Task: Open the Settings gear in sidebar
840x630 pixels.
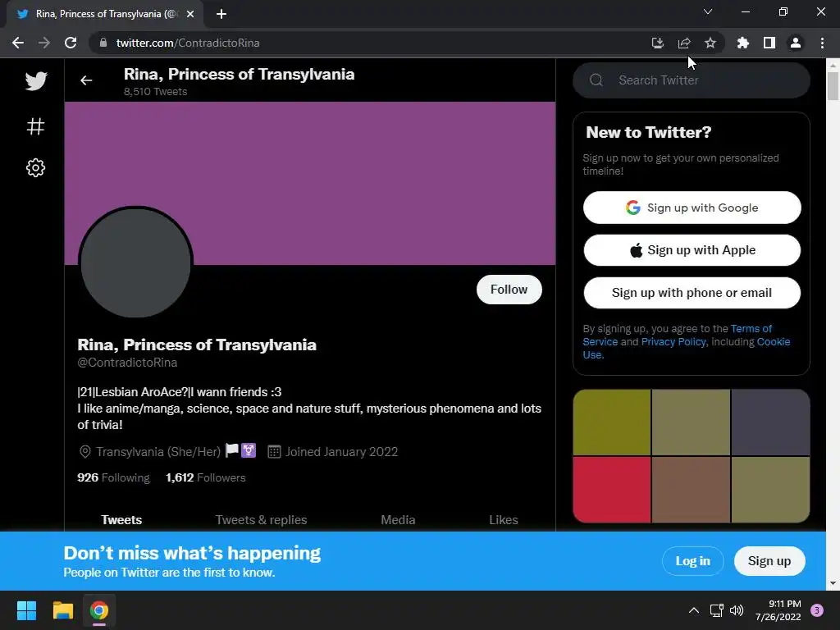Action: coord(36,167)
